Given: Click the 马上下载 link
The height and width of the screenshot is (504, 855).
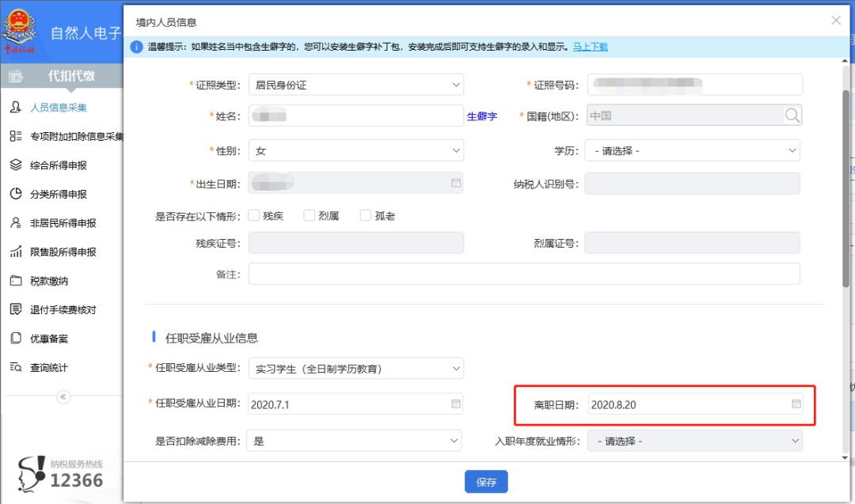Looking at the screenshot, I should point(590,47).
